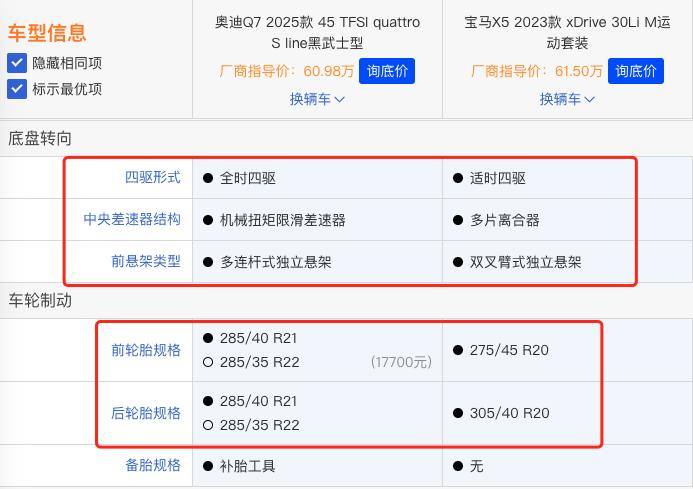
Task: Click the 前悬架类型 parameter label
Action: [145, 261]
